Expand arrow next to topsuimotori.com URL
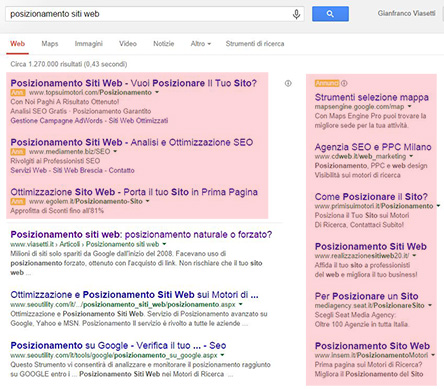This screenshot has width=444, height=389. point(157,92)
